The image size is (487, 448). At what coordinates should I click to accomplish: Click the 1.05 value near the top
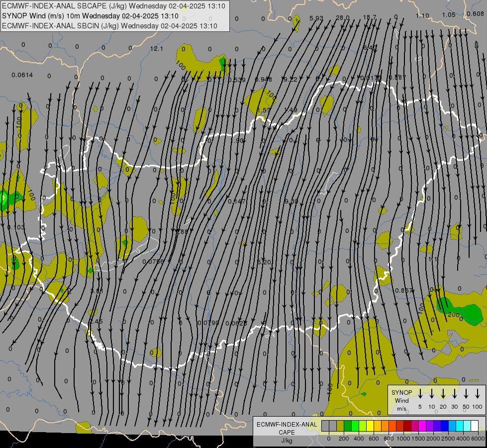point(449,14)
